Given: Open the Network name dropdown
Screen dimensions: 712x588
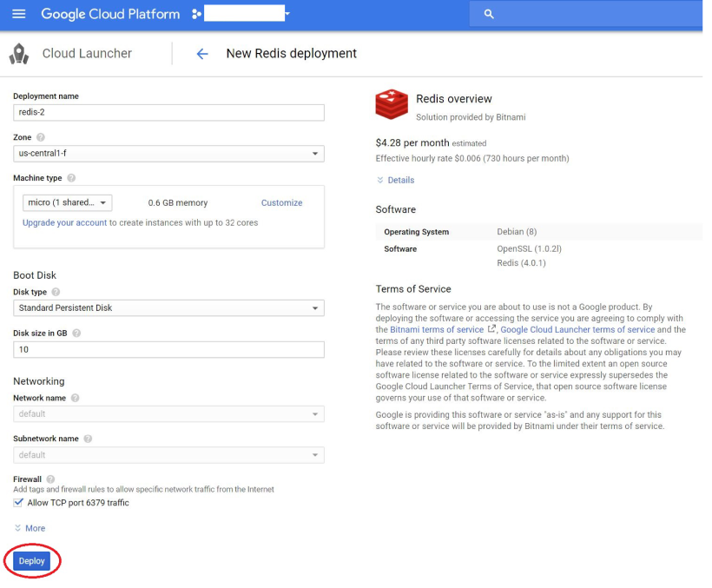Looking at the screenshot, I should 168,414.
